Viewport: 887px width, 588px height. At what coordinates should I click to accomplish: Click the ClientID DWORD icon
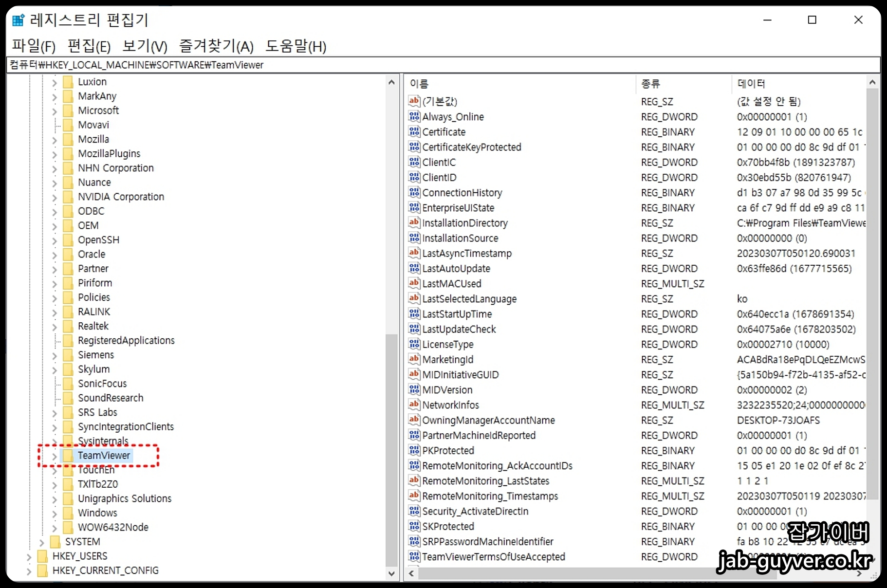coord(414,177)
